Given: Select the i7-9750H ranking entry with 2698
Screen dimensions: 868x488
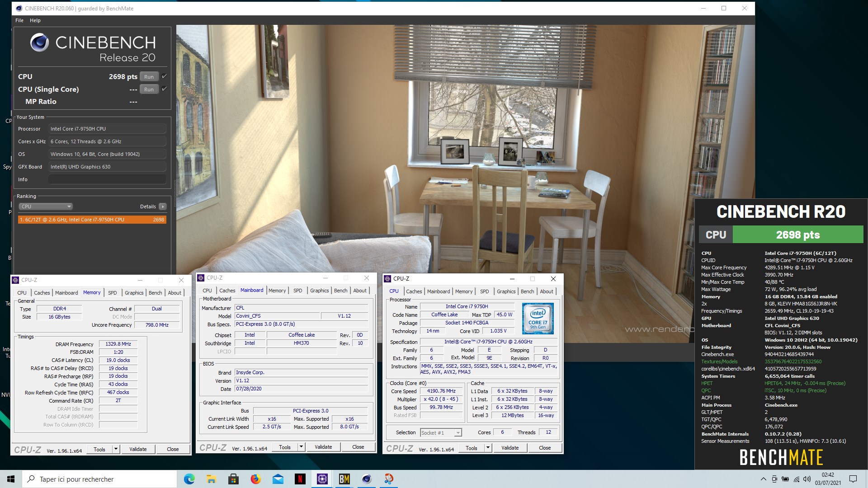Looking at the screenshot, I should [92, 220].
